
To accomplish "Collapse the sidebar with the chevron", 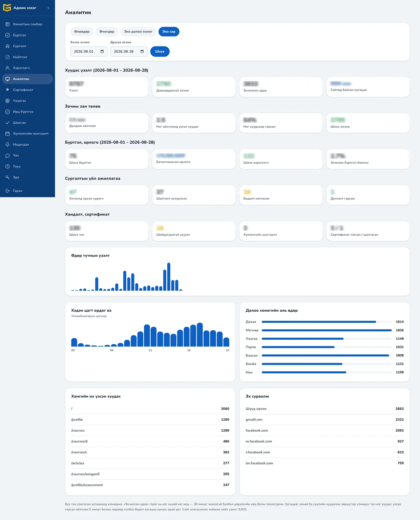I will coord(48,8).
